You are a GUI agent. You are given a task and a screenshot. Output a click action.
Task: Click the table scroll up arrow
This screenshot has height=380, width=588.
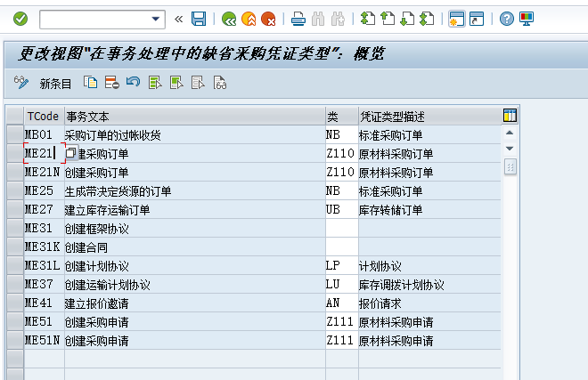click(510, 133)
